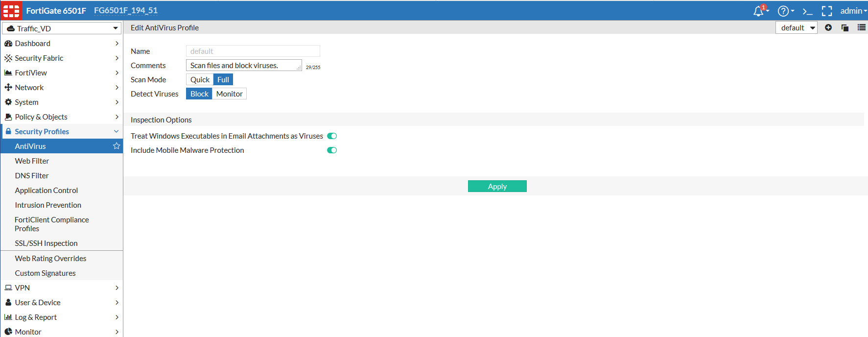Click the Network cross-arrows icon
This screenshot has height=337, width=868.
point(8,88)
